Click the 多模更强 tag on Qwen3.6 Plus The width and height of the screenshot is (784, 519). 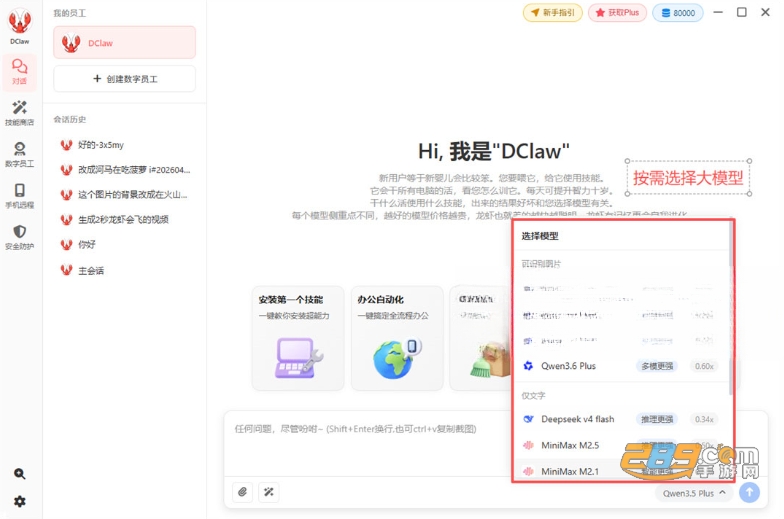coord(657,366)
